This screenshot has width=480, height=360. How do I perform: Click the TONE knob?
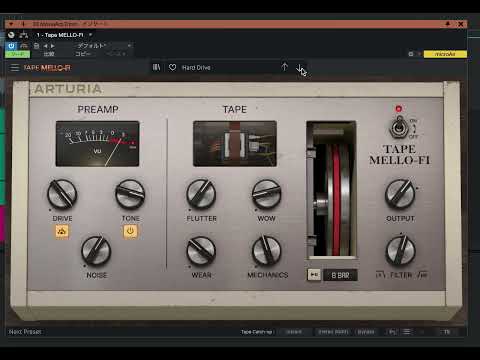click(x=130, y=194)
